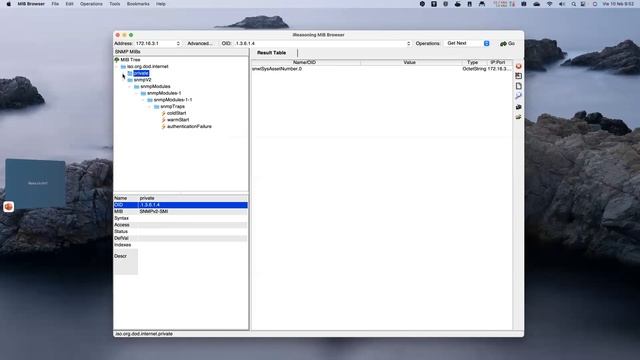Click the Advanced... button

click(200, 43)
